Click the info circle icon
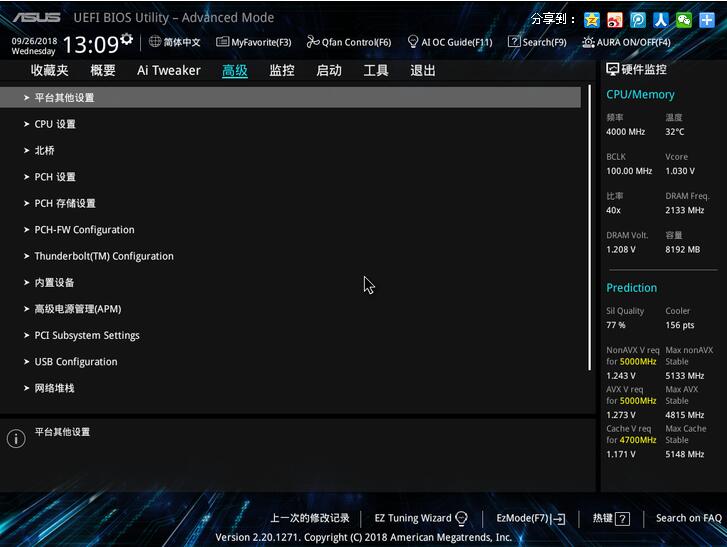The width and height of the screenshot is (727, 547). pyautogui.click(x=16, y=438)
